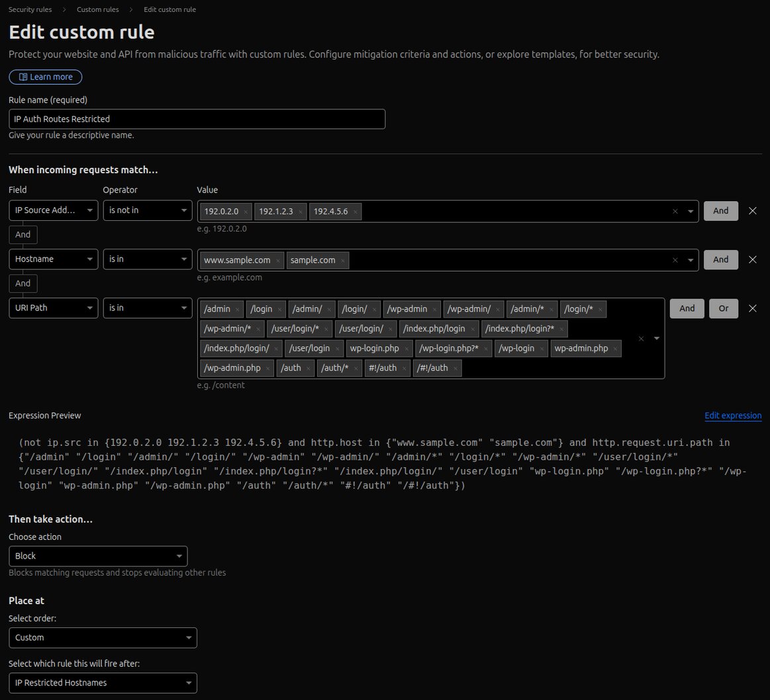Delete the IP Source Address condition row
This screenshot has height=700, width=770.
[x=752, y=211]
